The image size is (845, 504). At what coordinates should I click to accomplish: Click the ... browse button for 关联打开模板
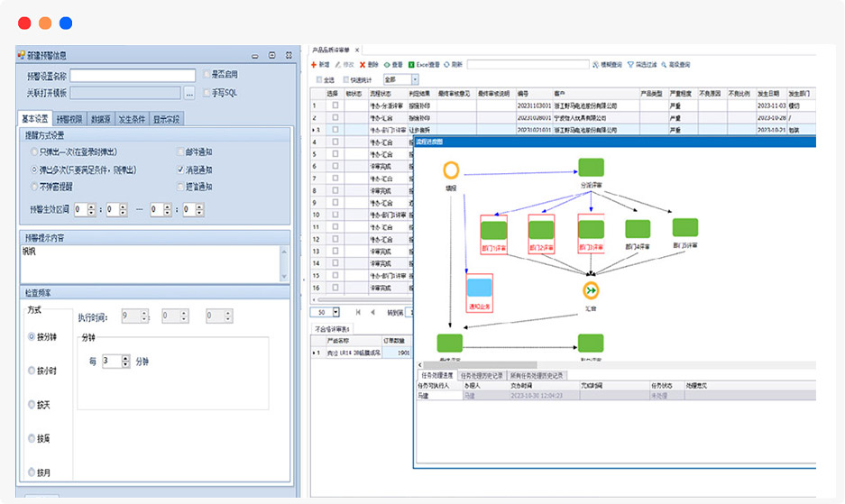(x=189, y=92)
